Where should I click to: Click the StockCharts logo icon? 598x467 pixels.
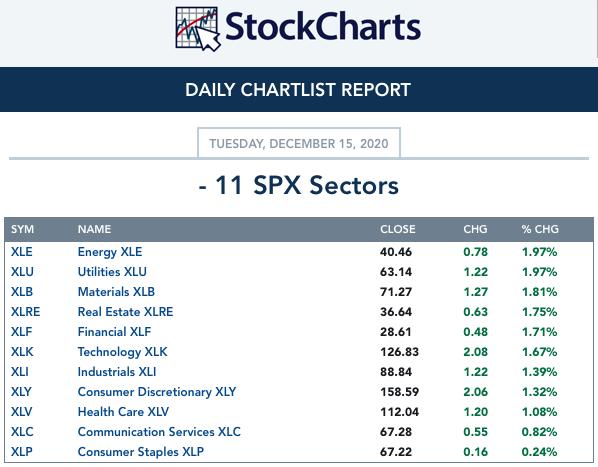[198, 29]
